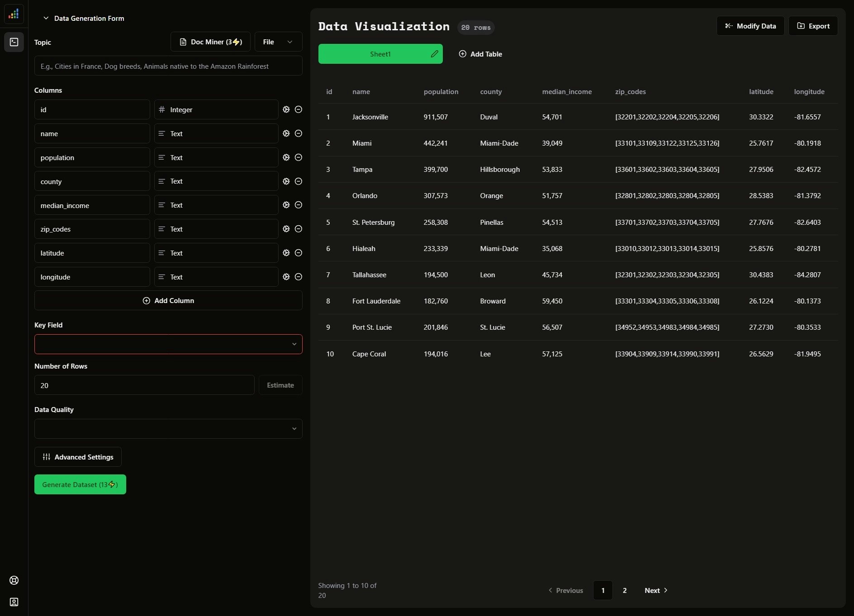This screenshot has height=616, width=854.
Task: Select the Jacksonville name cell
Action: tap(370, 117)
